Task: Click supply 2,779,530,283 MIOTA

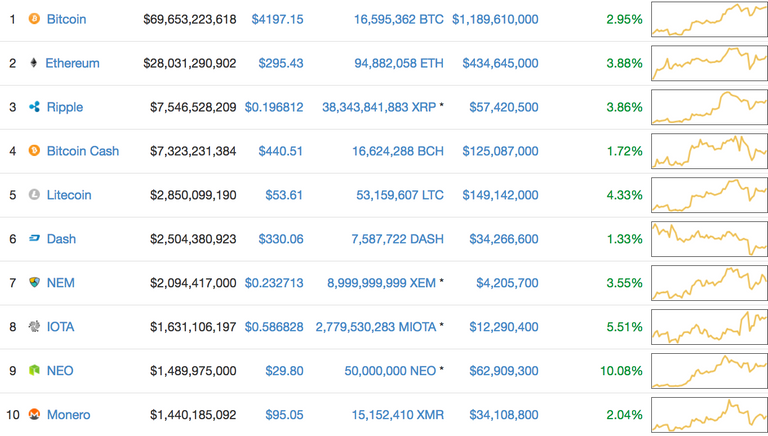Action: pyautogui.click(x=376, y=327)
